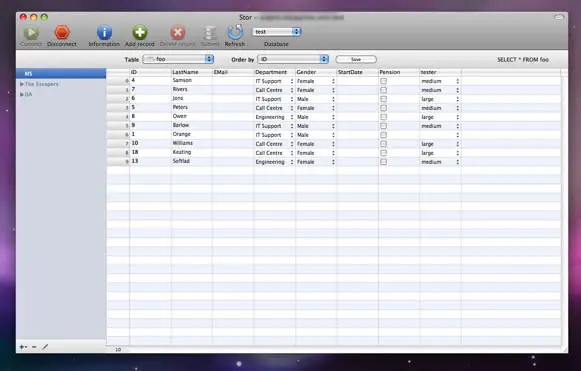
Task: Toggle Pension checkbox for Rivers
Action: (384, 90)
